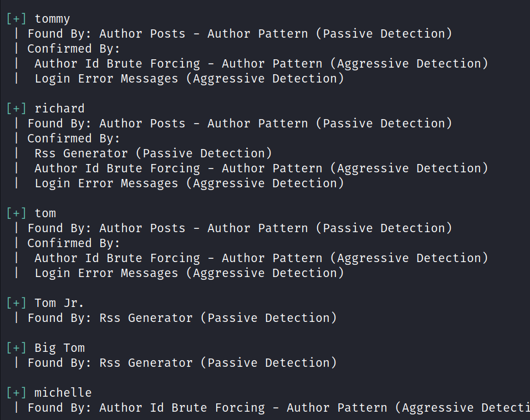Click tommy's Author Id Brute Forcing line
The image size is (530, 420).
pos(261,64)
